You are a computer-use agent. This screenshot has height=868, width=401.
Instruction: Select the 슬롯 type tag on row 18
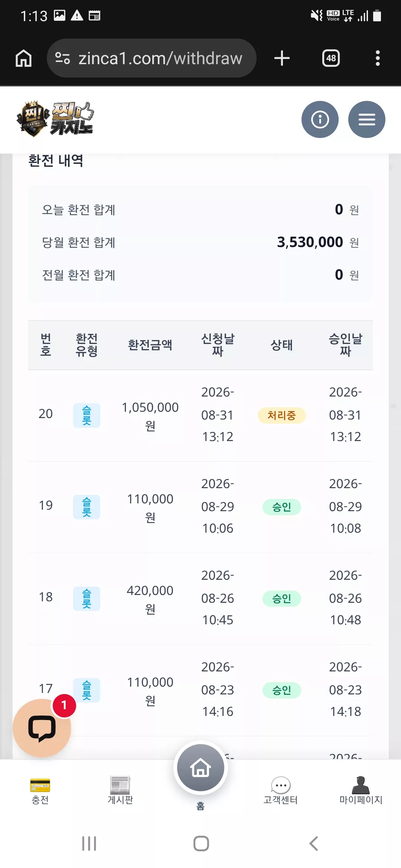coord(87,598)
